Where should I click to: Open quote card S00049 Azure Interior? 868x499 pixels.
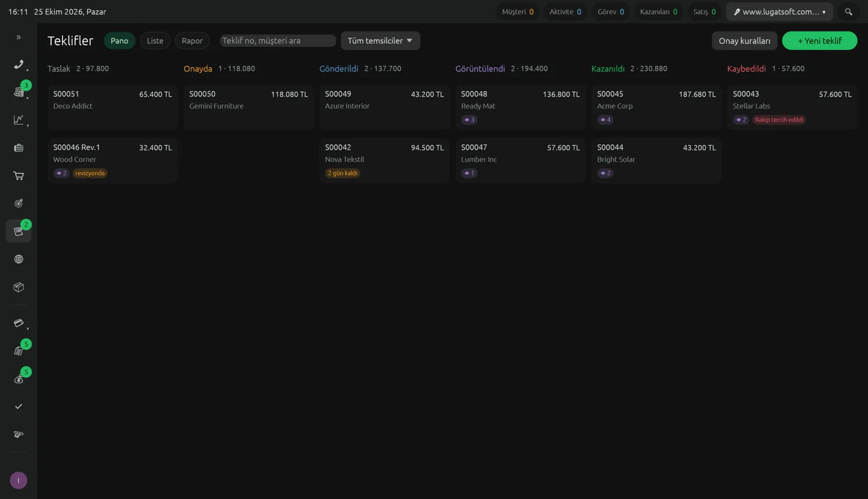tap(385, 107)
